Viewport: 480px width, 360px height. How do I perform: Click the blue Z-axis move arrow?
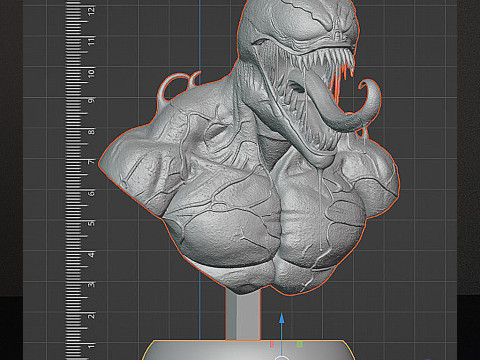click(x=282, y=333)
